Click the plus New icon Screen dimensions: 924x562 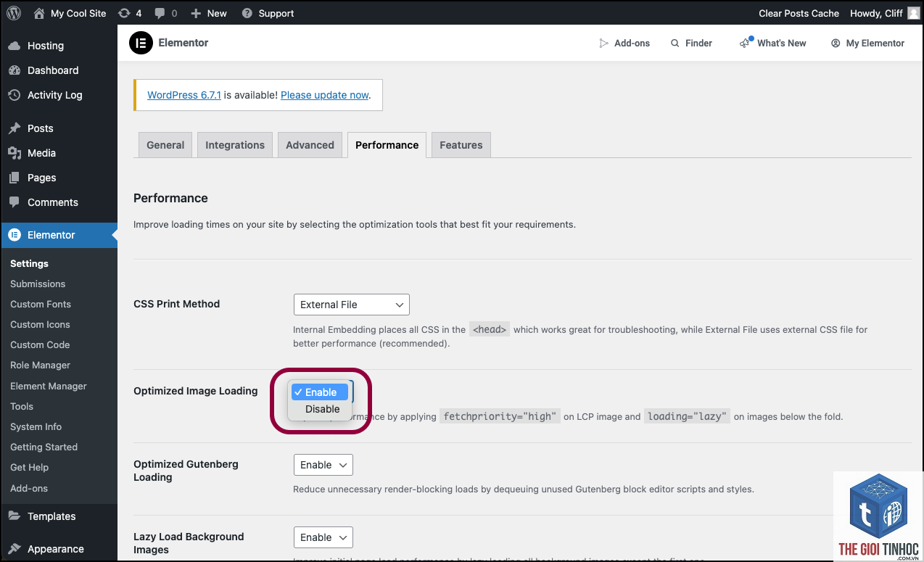coord(195,13)
